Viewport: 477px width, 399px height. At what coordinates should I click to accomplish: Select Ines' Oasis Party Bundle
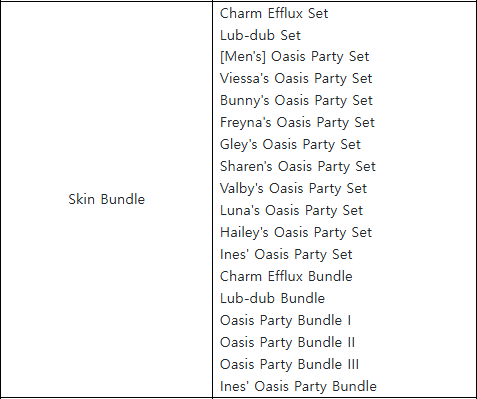pos(298,387)
